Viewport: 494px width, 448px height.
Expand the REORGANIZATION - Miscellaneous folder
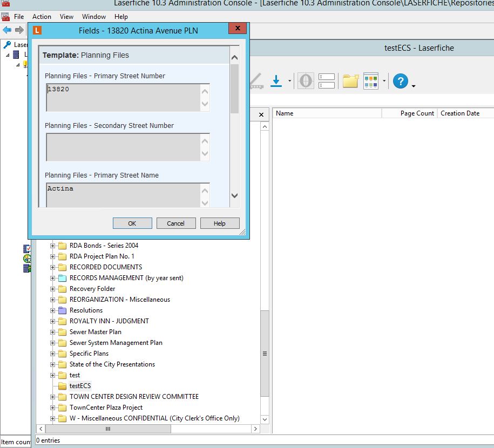[52, 300]
